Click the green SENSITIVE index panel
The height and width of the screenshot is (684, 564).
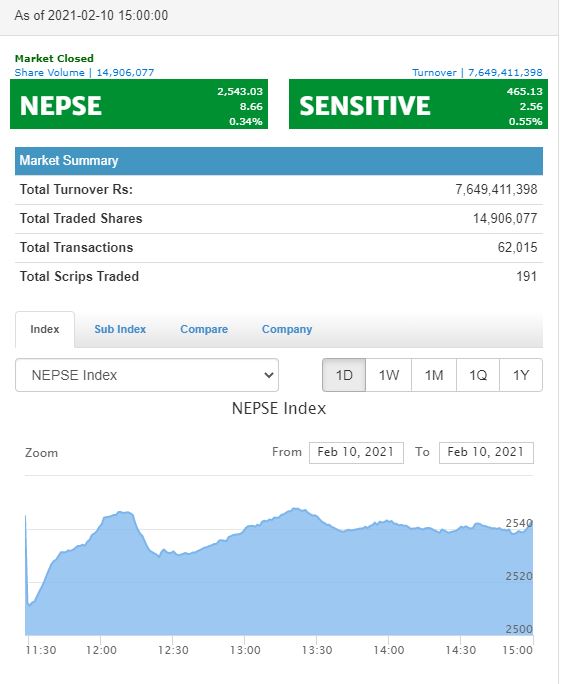coord(418,104)
